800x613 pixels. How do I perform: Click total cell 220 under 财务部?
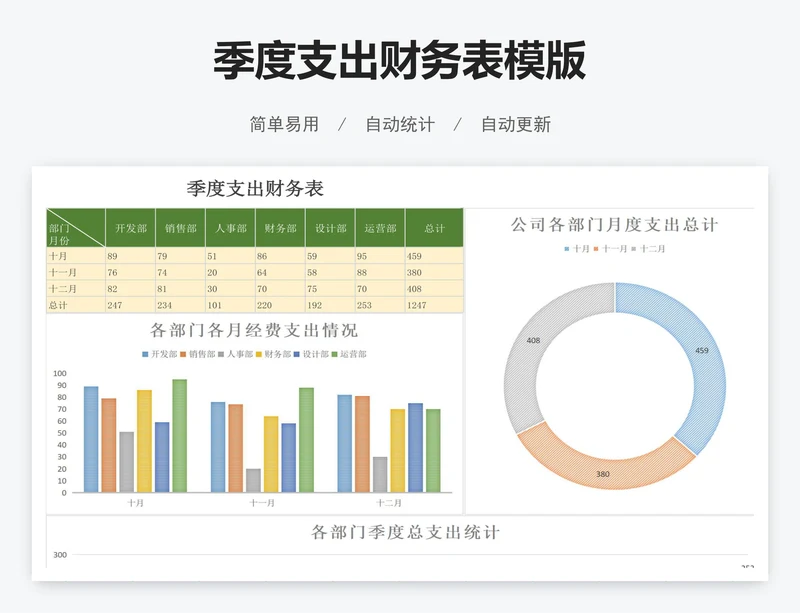tap(281, 305)
